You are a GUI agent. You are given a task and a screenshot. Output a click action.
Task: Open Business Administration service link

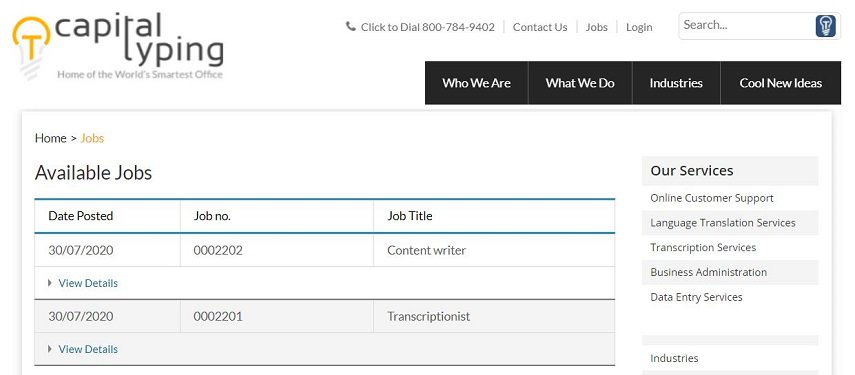[708, 272]
